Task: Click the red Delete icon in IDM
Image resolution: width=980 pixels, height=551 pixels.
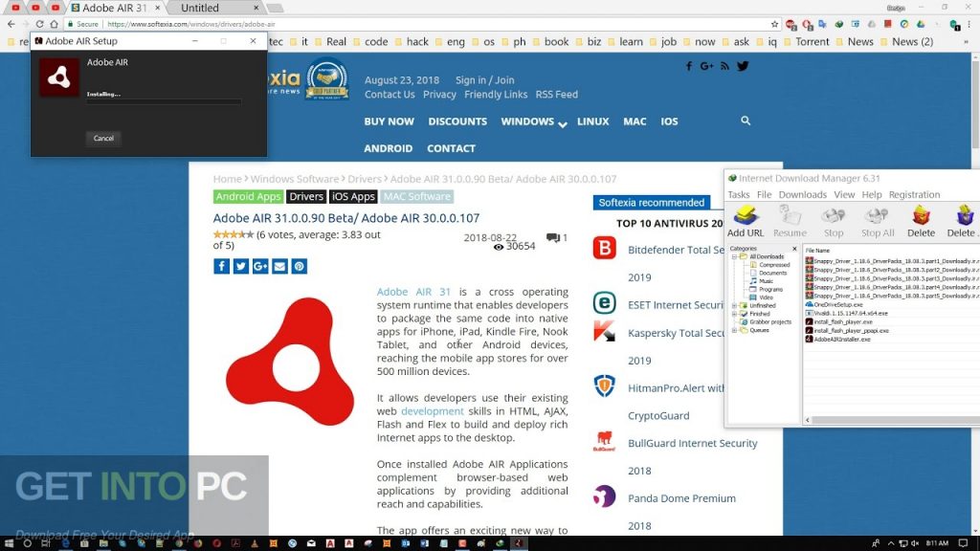Action: point(921,222)
